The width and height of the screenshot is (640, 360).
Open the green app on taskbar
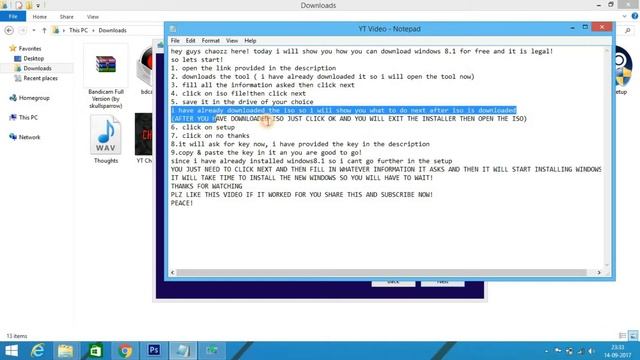pos(211,351)
